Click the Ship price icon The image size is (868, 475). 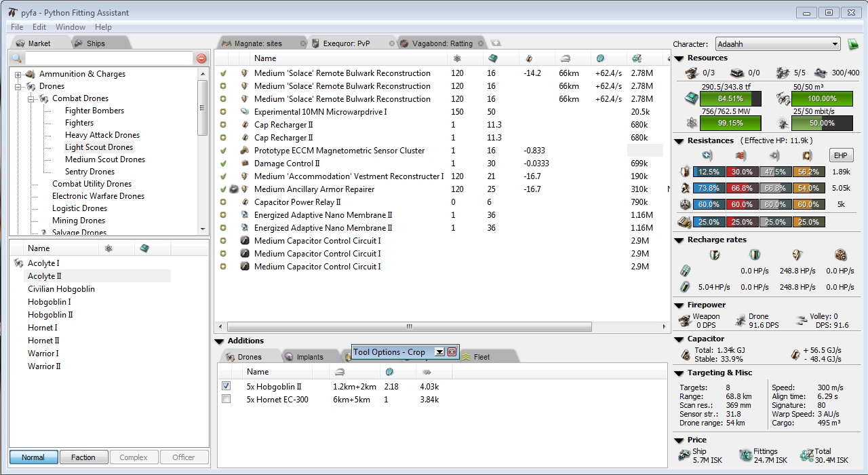coord(684,455)
